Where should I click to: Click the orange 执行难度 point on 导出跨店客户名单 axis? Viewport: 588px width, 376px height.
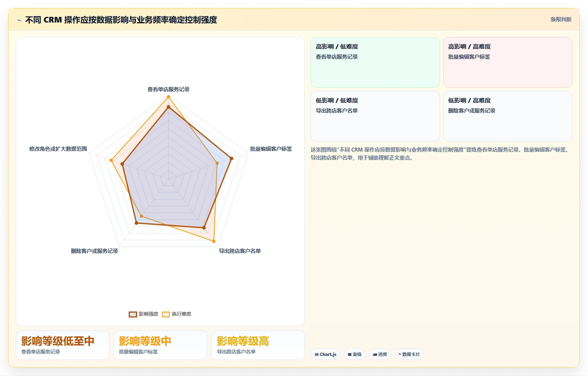[214, 241]
